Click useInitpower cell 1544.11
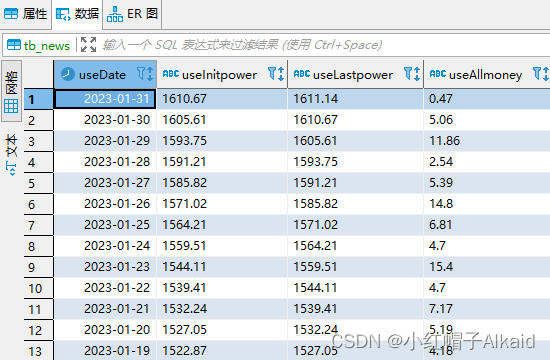This screenshot has height=360, width=550. (222, 267)
